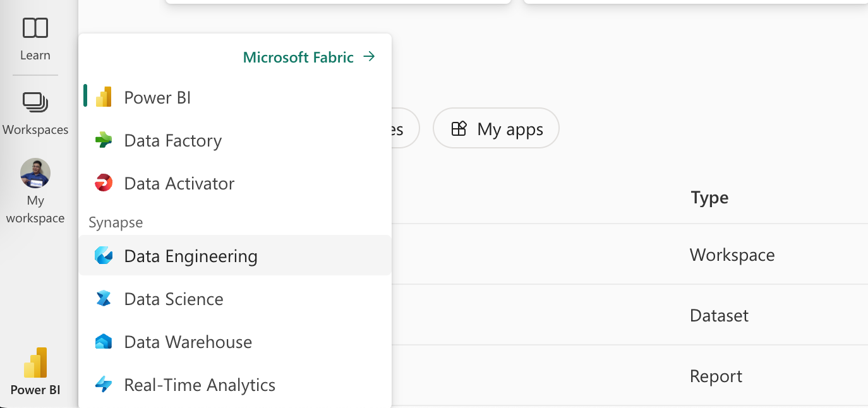Click the arrow next to Microsoft Fabric
868x408 pixels.
point(370,57)
